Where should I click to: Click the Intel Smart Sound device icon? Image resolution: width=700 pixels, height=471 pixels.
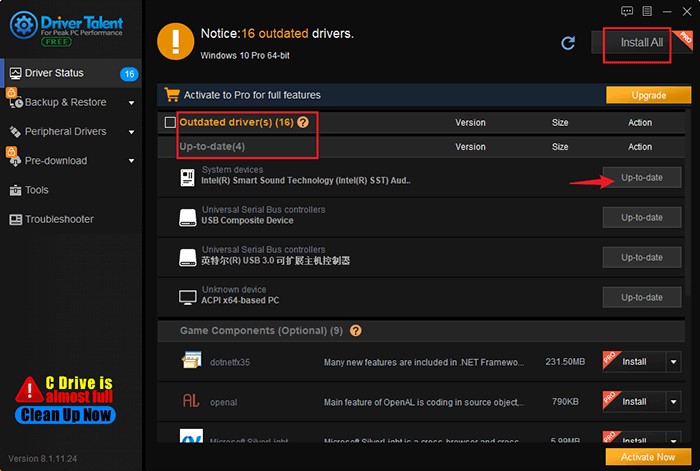tap(188, 177)
